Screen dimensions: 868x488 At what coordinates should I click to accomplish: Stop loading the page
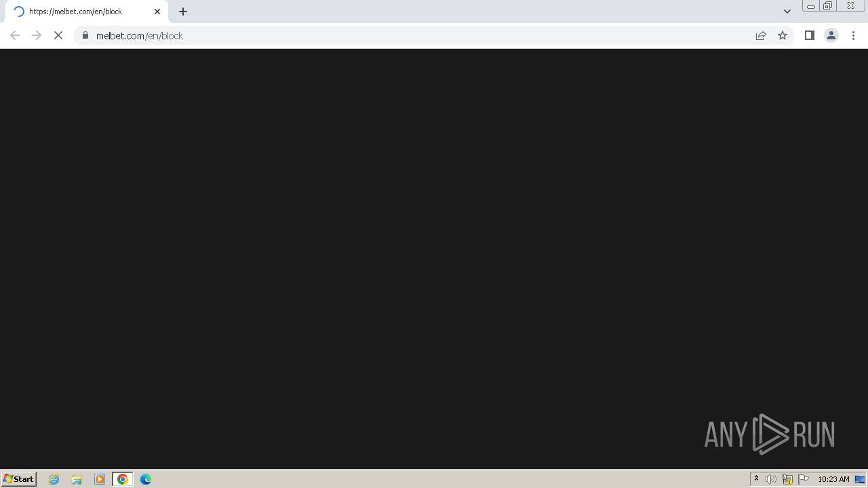coord(58,35)
